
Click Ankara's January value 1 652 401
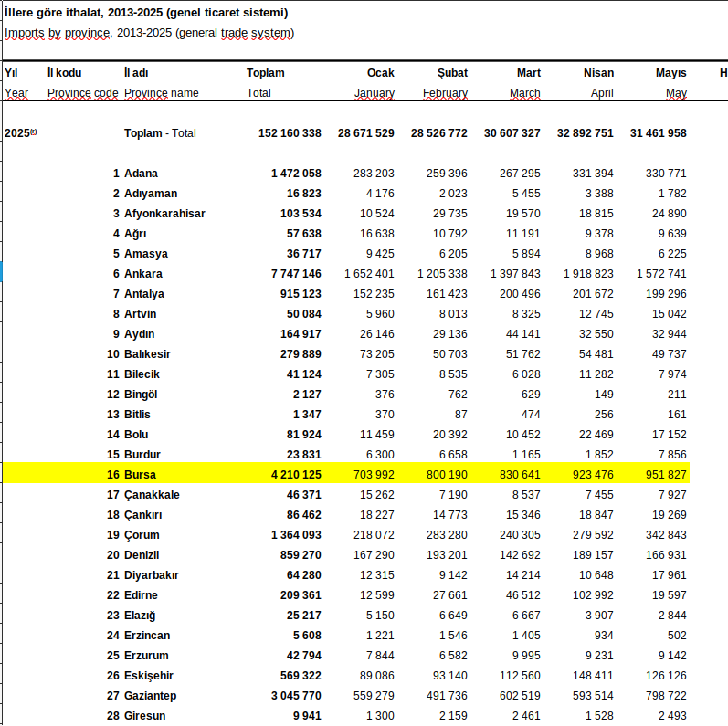coord(369,274)
